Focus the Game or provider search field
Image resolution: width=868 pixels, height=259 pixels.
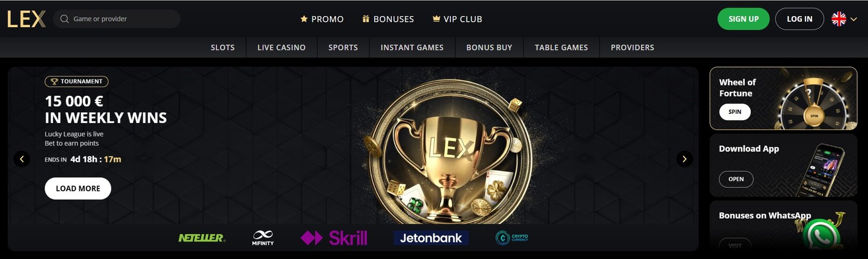click(x=117, y=19)
